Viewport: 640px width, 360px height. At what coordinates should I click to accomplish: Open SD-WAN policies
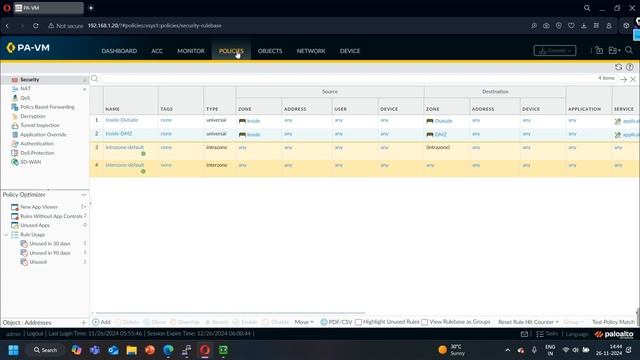pyautogui.click(x=31, y=162)
